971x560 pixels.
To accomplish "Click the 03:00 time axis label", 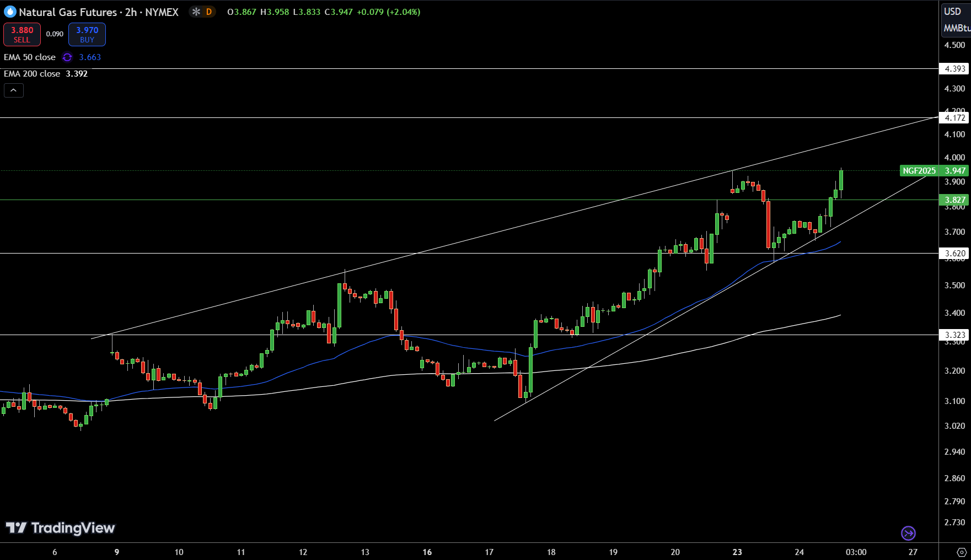I will pyautogui.click(x=856, y=552).
